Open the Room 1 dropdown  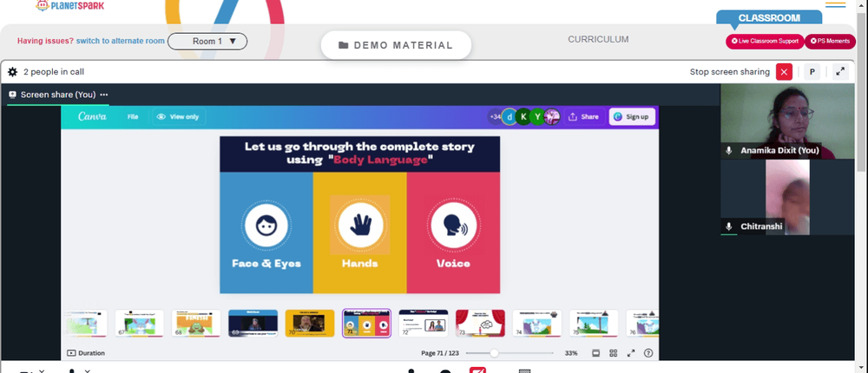pos(207,42)
